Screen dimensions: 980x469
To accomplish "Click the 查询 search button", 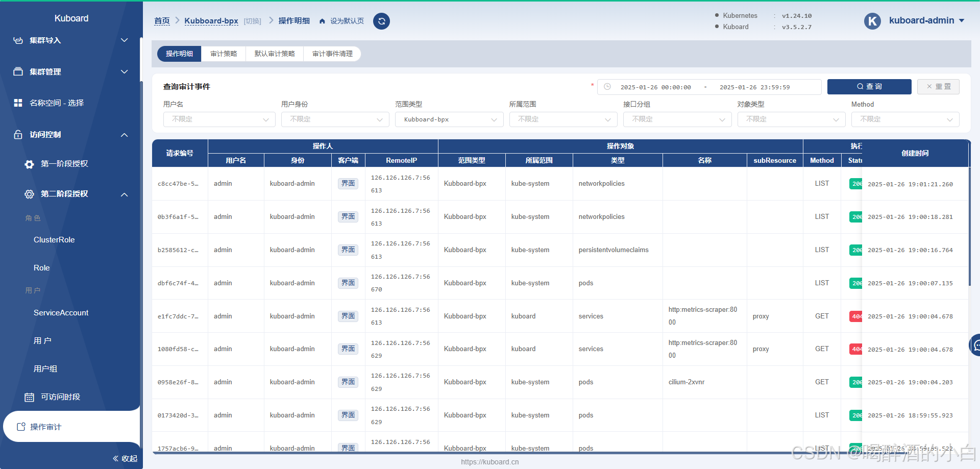I will [869, 87].
